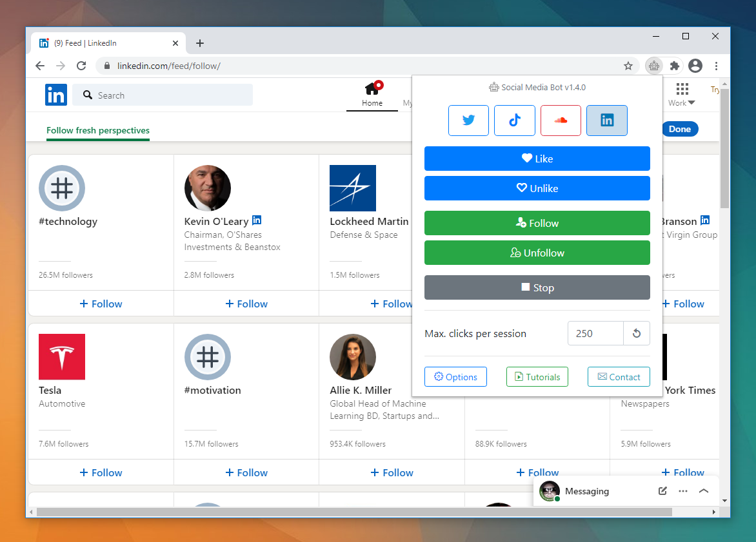Click the blue Unlike button
Image resolution: width=756 pixels, height=542 pixels.
[x=537, y=188]
